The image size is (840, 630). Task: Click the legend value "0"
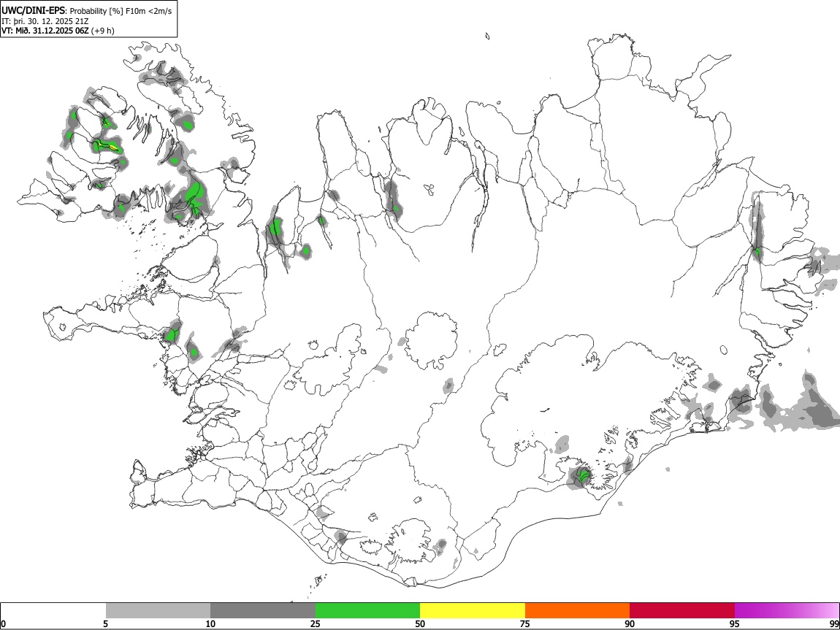coord(3,623)
